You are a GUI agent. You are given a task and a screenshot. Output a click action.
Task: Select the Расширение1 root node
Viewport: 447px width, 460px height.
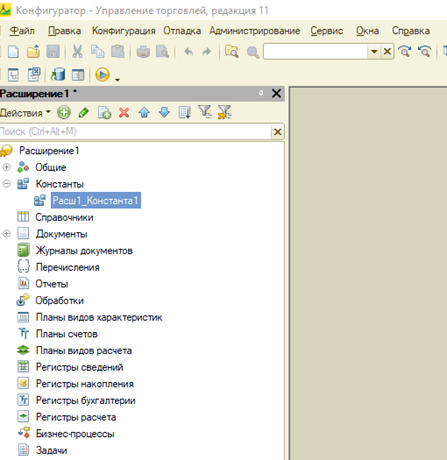[49, 151]
